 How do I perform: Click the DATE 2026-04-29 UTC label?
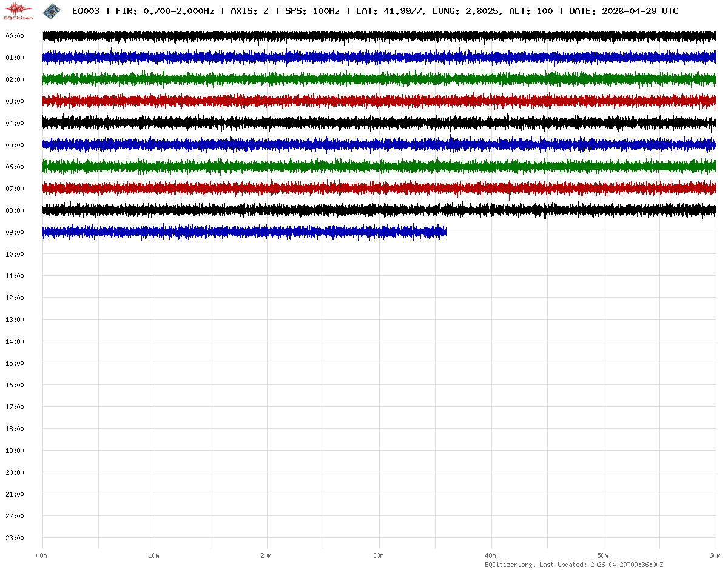pos(624,11)
